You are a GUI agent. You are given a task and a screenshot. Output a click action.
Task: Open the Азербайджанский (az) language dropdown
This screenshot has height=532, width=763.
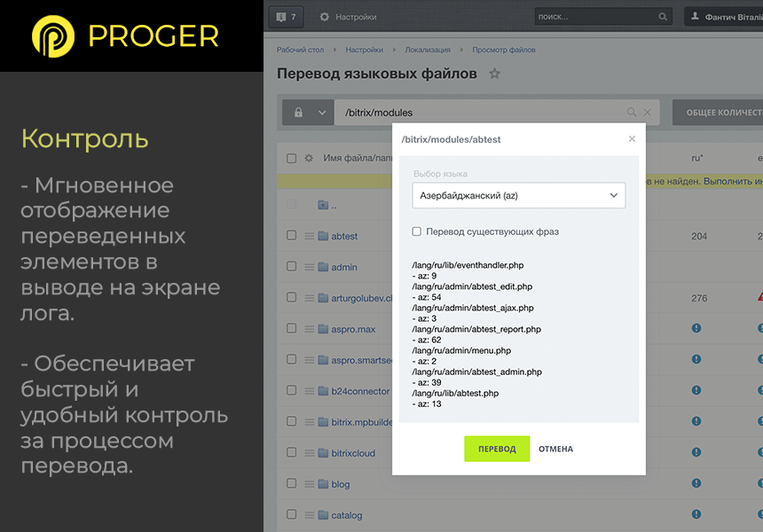click(x=518, y=195)
